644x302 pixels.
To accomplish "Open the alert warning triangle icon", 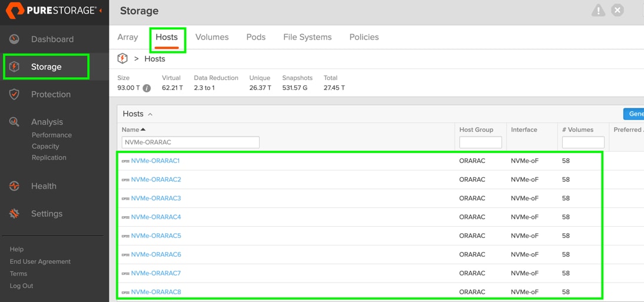I will 598,11.
